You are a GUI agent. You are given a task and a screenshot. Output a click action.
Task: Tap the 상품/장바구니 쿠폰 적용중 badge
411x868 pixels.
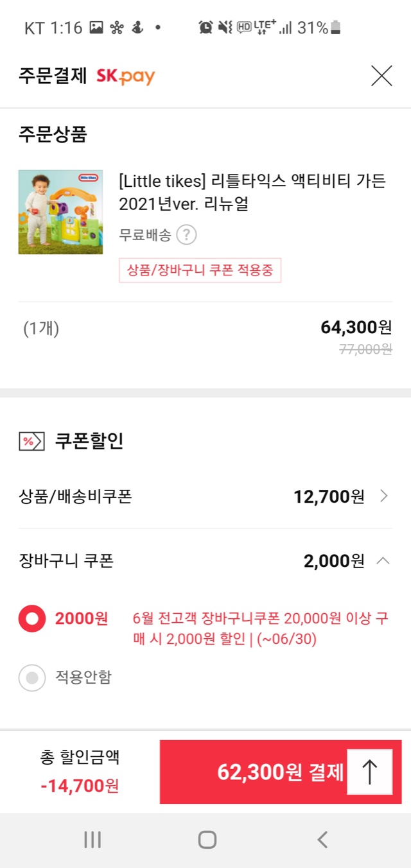click(x=200, y=270)
